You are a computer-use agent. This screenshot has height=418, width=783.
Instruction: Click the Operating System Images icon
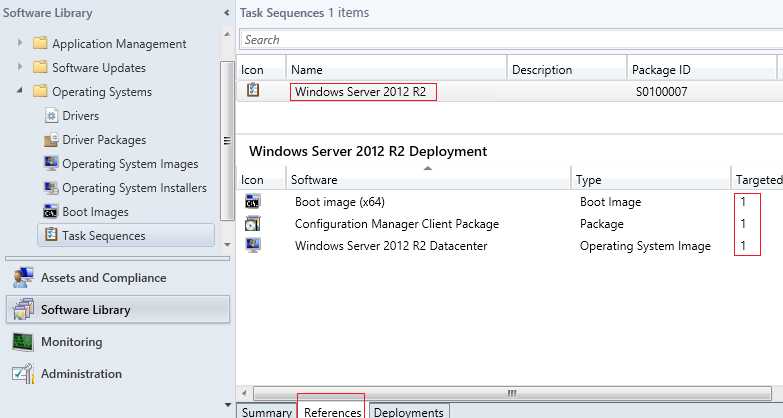51,163
